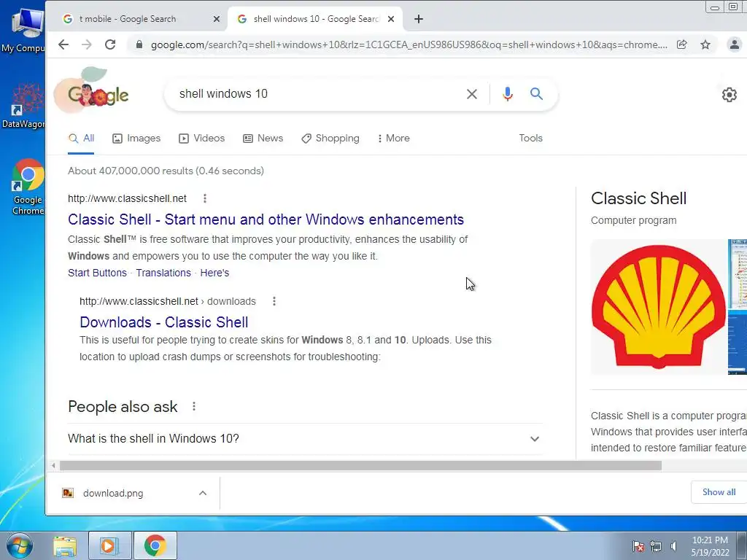This screenshot has width=747, height=560.
Task: Switch to Images results
Action: coord(136,138)
